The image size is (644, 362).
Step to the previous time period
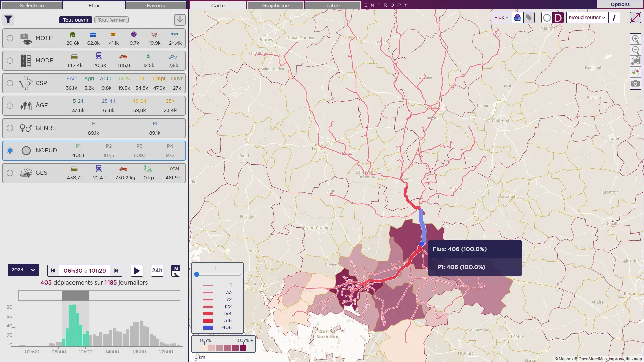pyautogui.click(x=53, y=271)
